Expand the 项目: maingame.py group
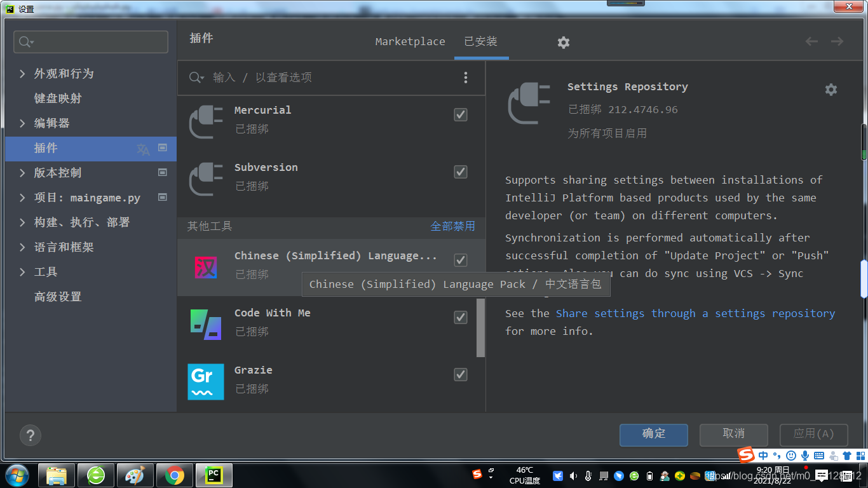868x488 pixels. click(x=23, y=198)
